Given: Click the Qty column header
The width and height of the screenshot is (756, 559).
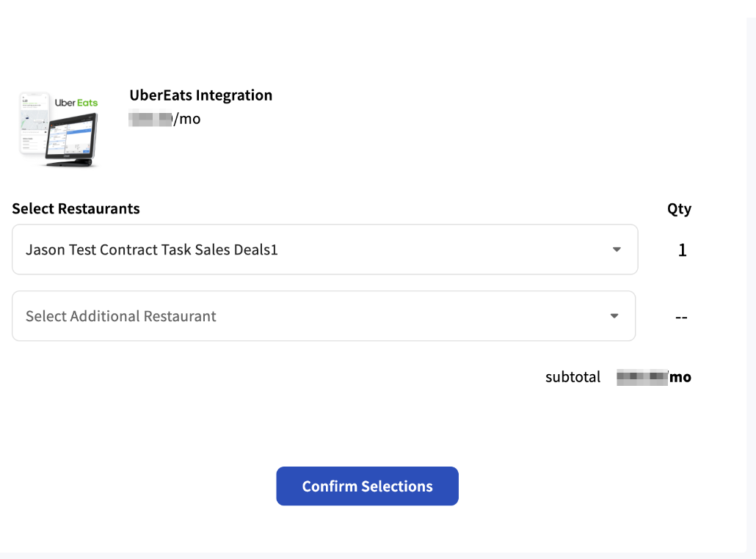Looking at the screenshot, I should coord(680,208).
